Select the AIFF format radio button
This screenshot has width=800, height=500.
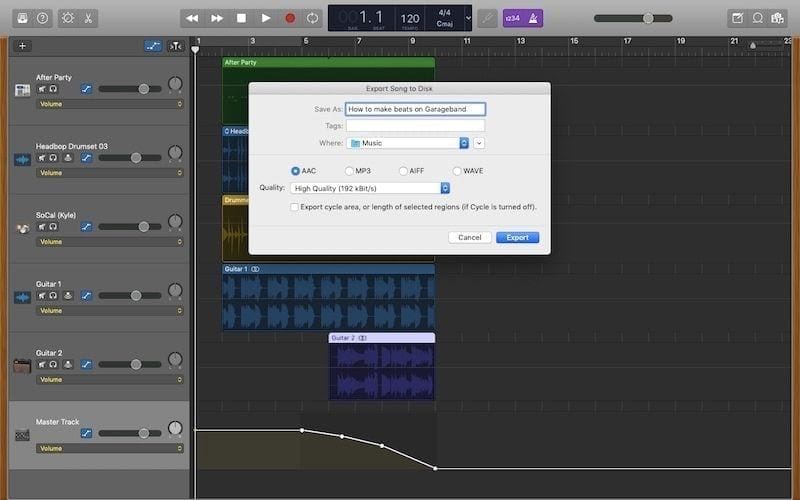pyautogui.click(x=403, y=171)
